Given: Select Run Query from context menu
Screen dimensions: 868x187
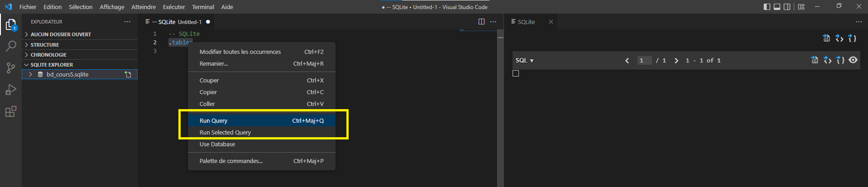Looking at the screenshot, I should click(x=213, y=120).
